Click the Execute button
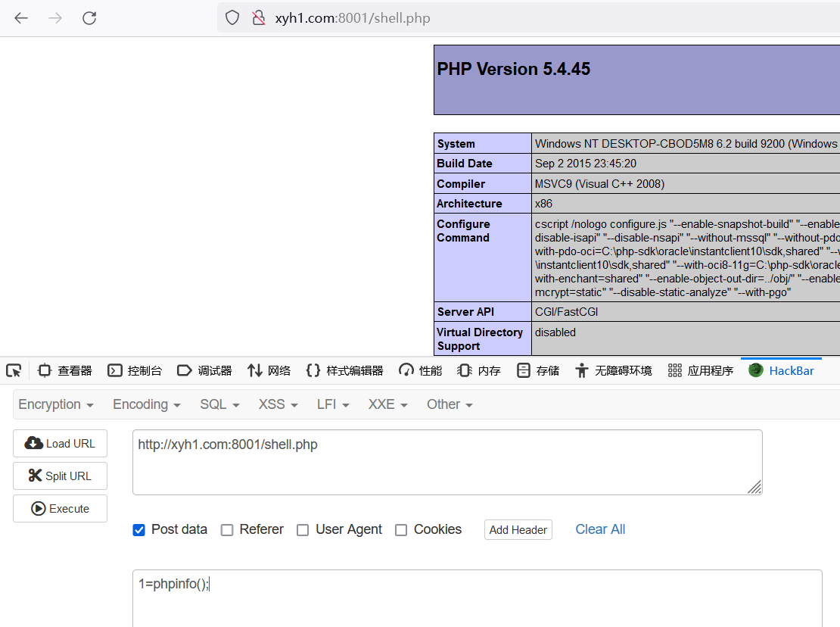 point(60,509)
